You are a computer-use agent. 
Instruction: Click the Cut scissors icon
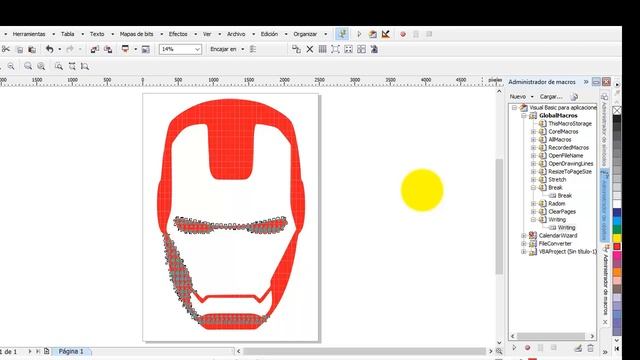coord(5,49)
